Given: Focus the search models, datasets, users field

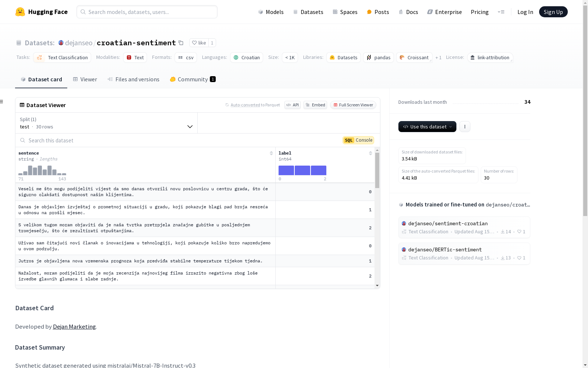Looking at the screenshot, I should tap(147, 12).
